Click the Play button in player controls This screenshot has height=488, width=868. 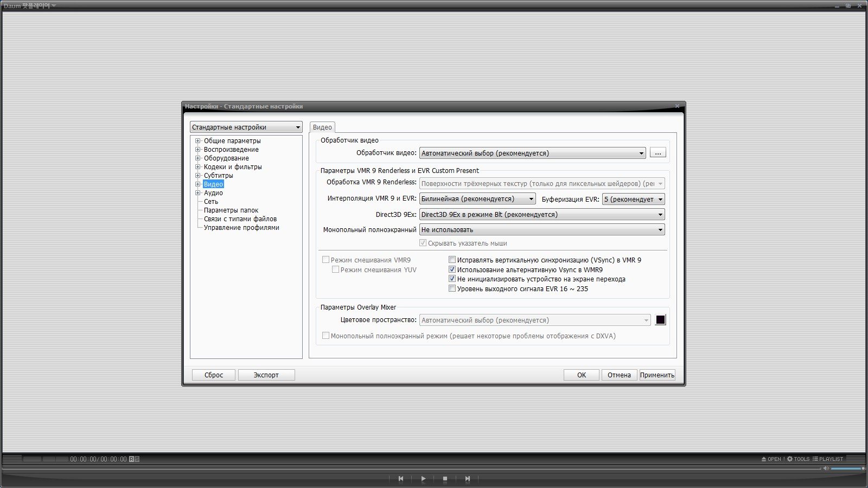pyautogui.click(x=423, y=479)
